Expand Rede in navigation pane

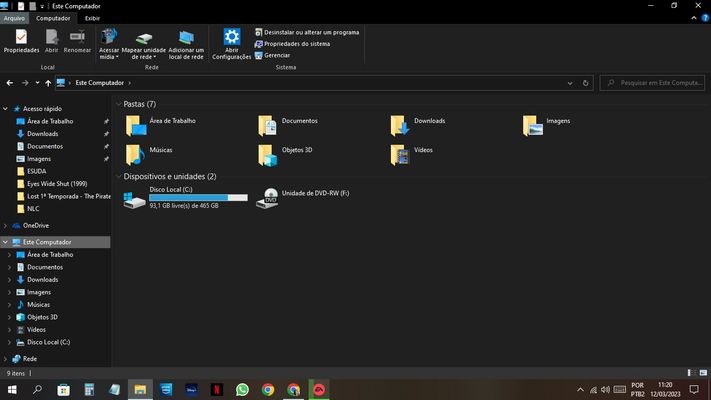tap(5, 359)
